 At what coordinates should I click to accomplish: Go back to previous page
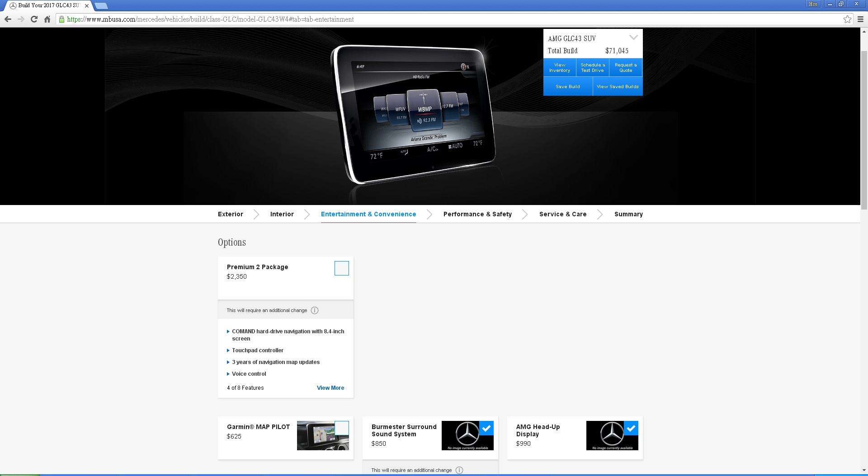pos(8,19)
